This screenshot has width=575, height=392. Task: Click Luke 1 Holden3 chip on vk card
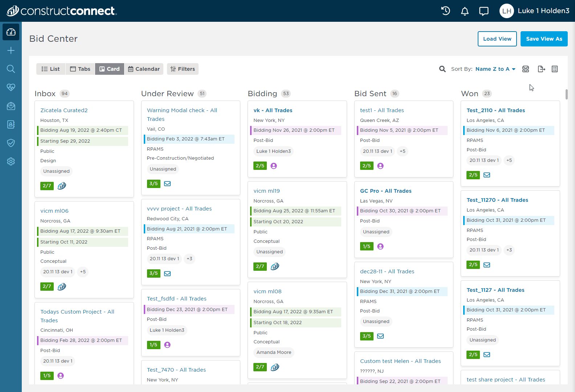(274, 151)
